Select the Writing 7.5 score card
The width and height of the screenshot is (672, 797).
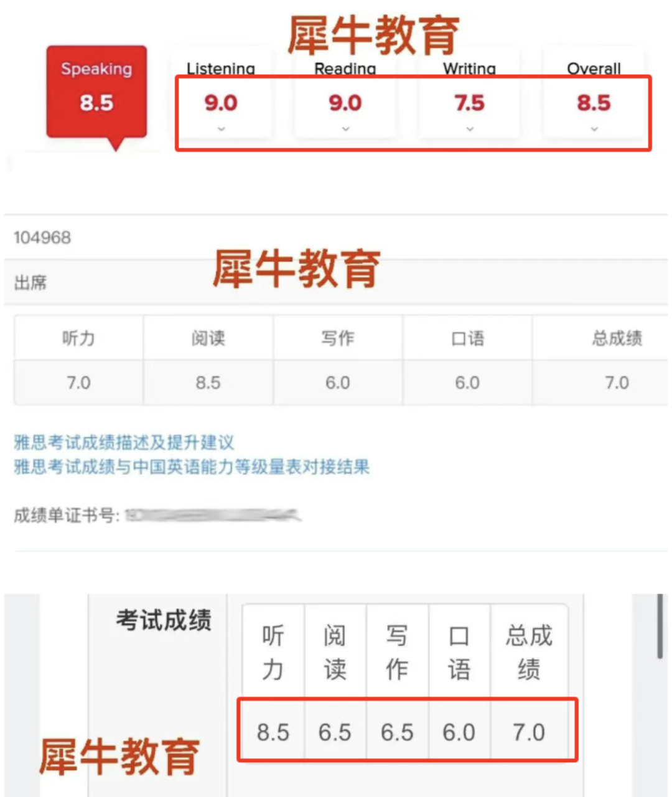pos(470,93)
